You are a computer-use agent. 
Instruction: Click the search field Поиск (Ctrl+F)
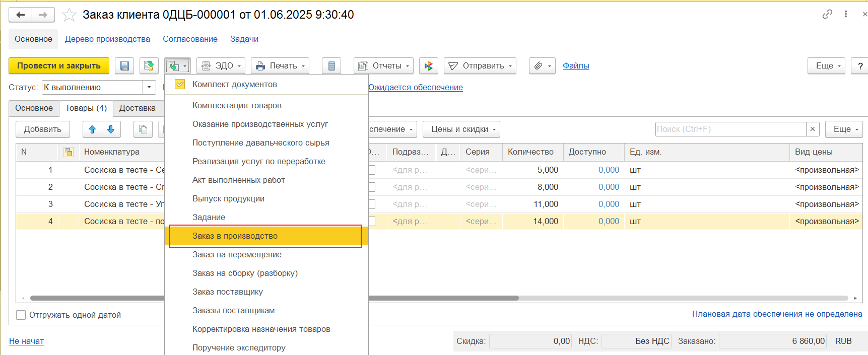tap(730, 129)
